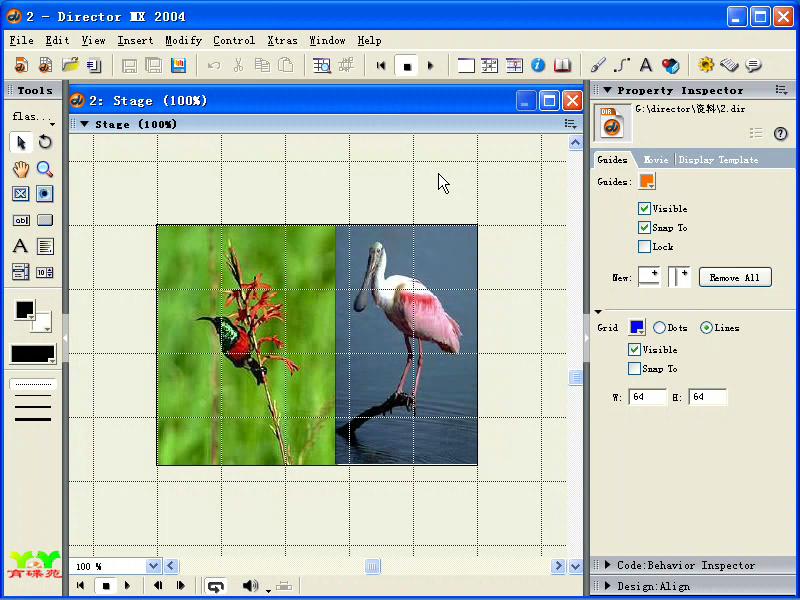Select the abl editable field tool
The width and height of the screenshot is (800, 600).
pos(21,220)
